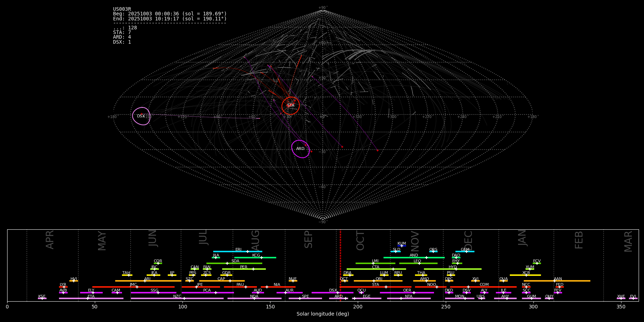The width and height of the screenshot is (644, 322).
Task: Click the cyan ERI activity bar
Action: [x=238, y=252]
